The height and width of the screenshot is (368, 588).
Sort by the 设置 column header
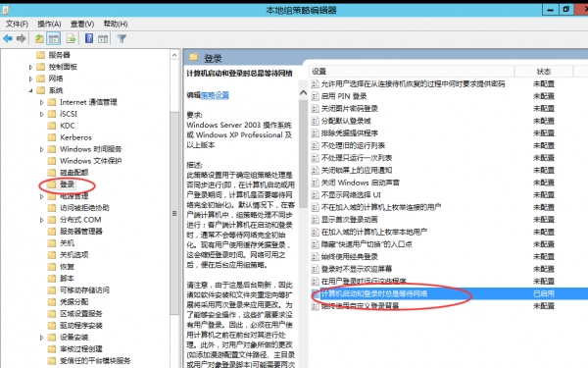click(412, 72)
